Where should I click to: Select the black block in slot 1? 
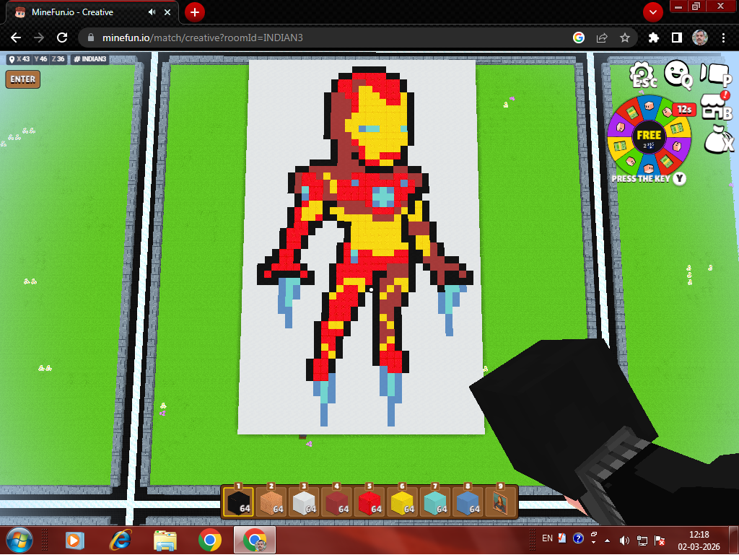[x=237, y=502]
